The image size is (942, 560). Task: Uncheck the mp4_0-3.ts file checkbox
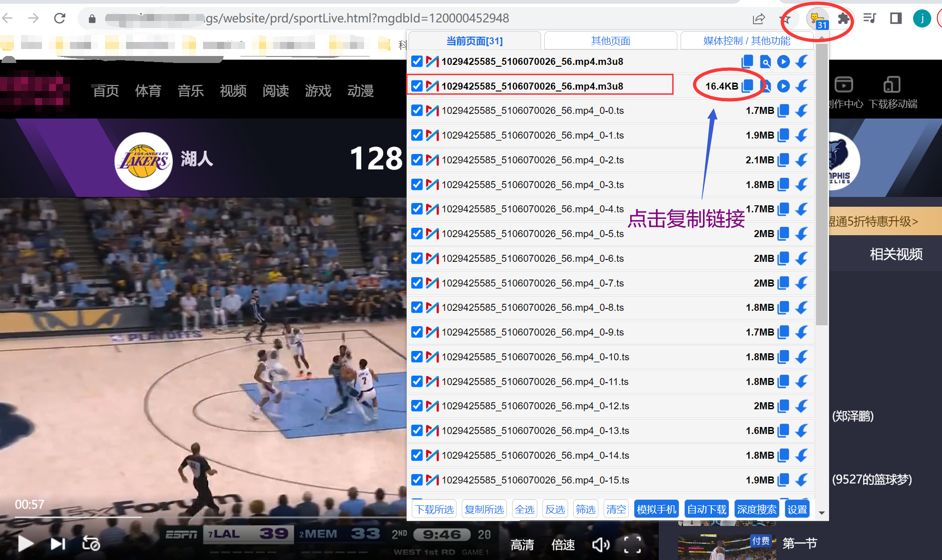pyautogui.click(x=417, y=184)
